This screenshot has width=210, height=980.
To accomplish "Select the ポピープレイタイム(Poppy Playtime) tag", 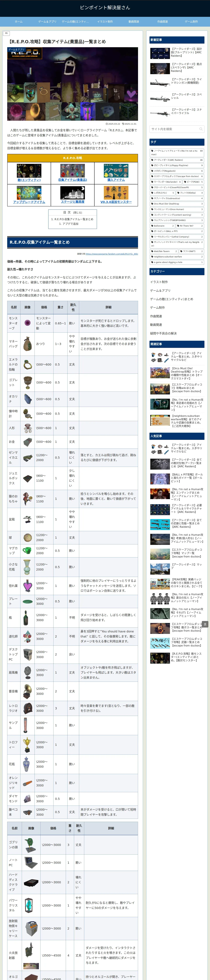I will (x=177, y=165).
